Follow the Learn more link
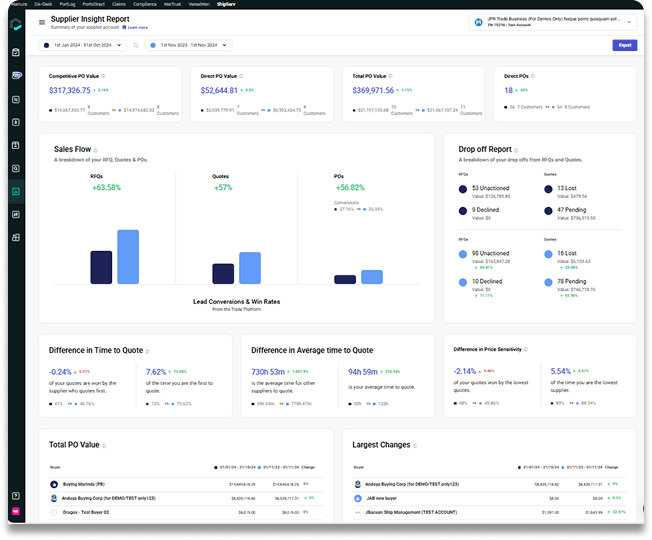The image size is (652, 540). click(135, 27)
